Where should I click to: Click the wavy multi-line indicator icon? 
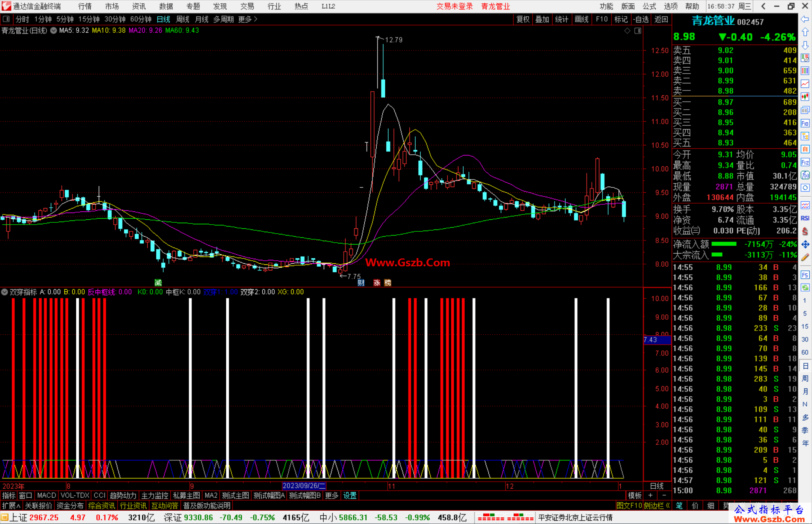805,205
